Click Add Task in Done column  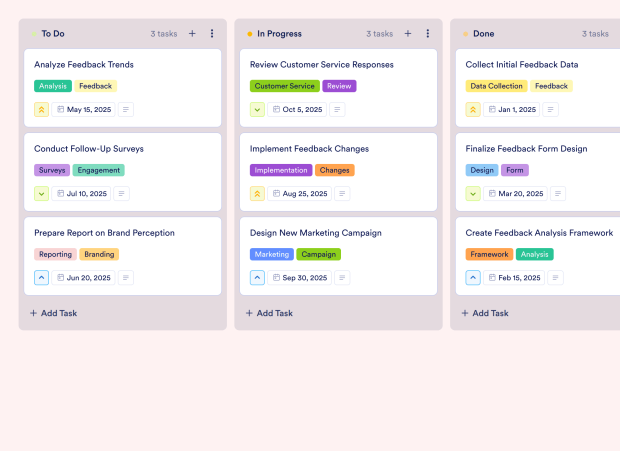[x=485, y=313]
